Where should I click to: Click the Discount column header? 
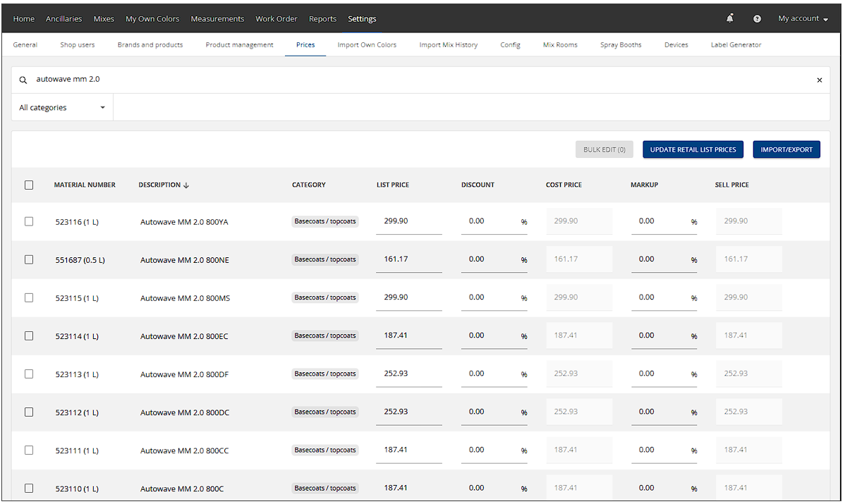tap(478, 185)
